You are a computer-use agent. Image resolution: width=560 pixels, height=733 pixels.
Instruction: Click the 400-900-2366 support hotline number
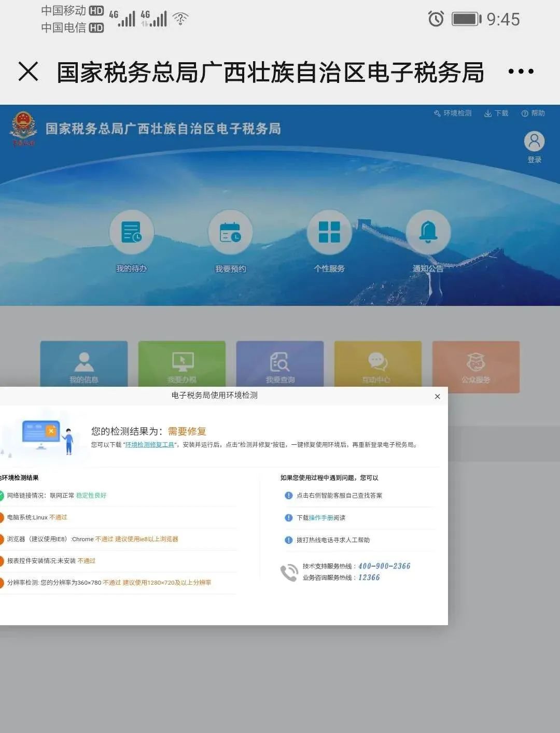click(x=384, y=566)
